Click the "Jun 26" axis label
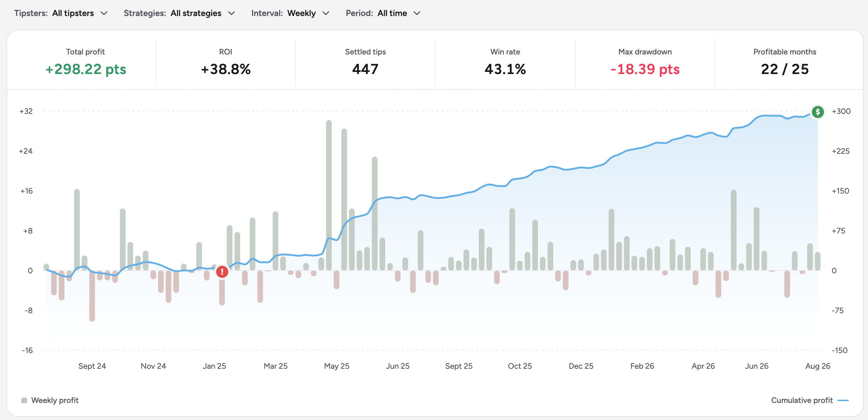The image size is (868, 420). click(757, 366)
